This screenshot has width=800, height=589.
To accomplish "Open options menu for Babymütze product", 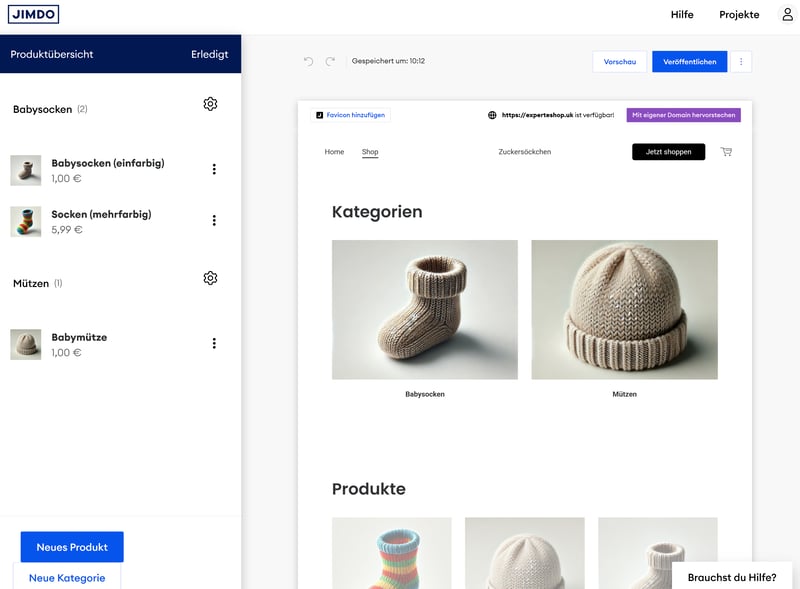I will point(214,343).
